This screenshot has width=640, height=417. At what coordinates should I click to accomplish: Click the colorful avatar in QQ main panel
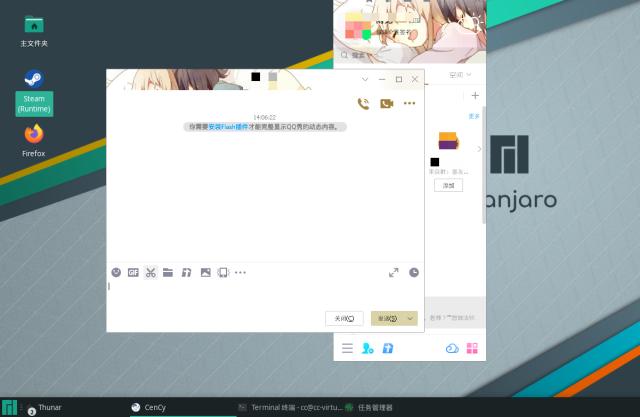click(x=358, y=27)
